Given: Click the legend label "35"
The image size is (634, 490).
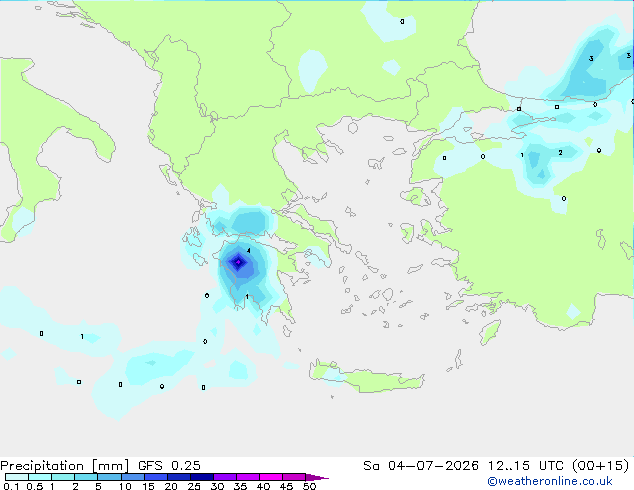Looking at the screenshot, I should (x=240, y=486).
